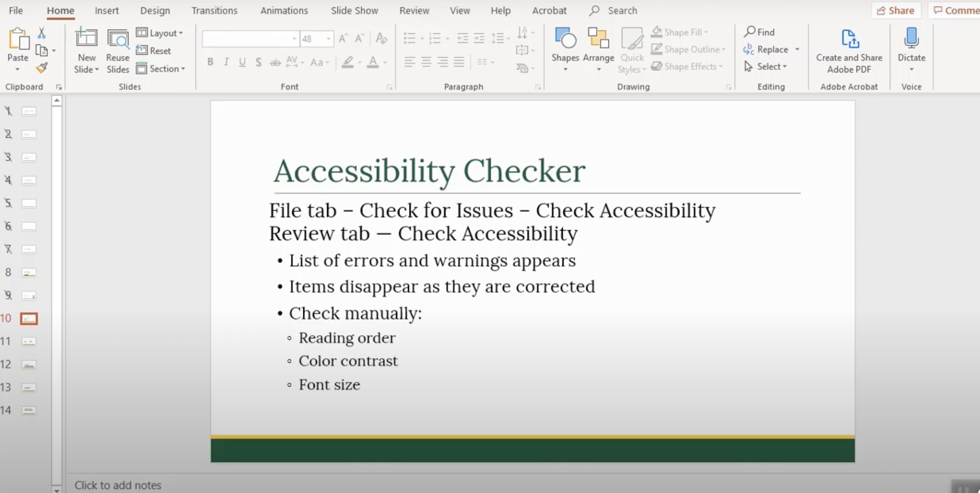Open Text Direction options

coord(525,33)
